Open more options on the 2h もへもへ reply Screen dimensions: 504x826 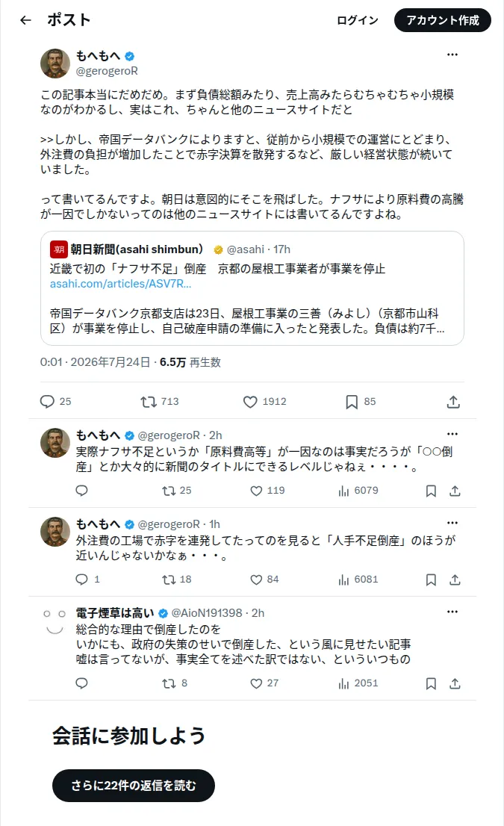[452, 434]
